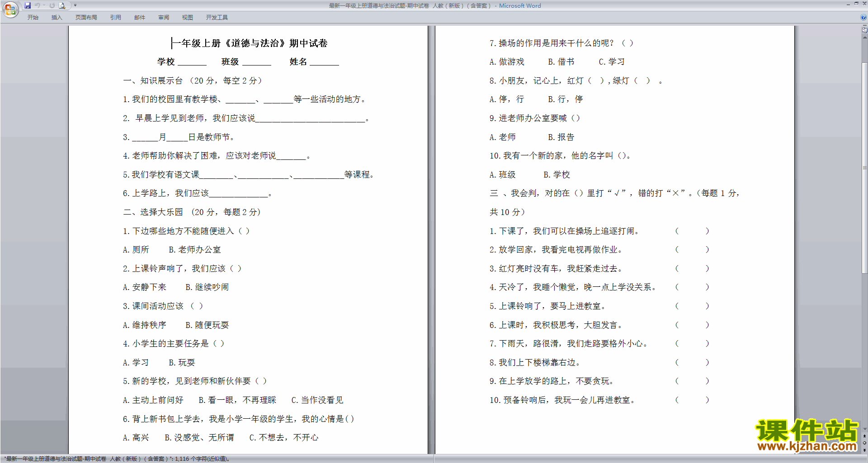The height and width of the screenshot is (463, 868).
Task: Click heading 二、选择大乐园
Action: (153, 212)
